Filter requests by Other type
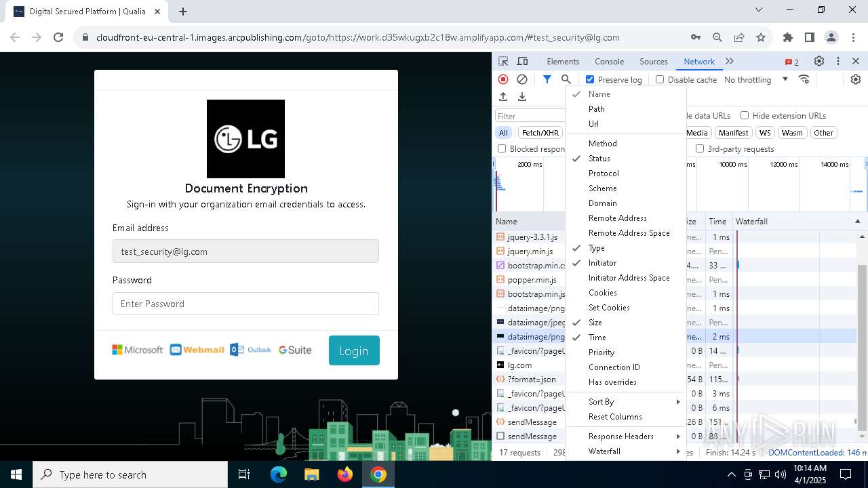This screenshot has height=488, width=868. [823, 133]
